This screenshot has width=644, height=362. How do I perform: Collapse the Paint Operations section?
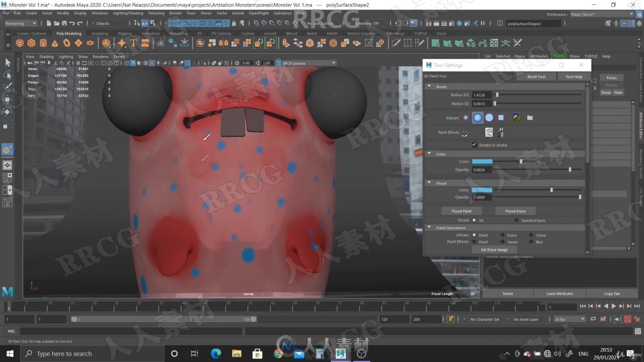coord(429,228)
